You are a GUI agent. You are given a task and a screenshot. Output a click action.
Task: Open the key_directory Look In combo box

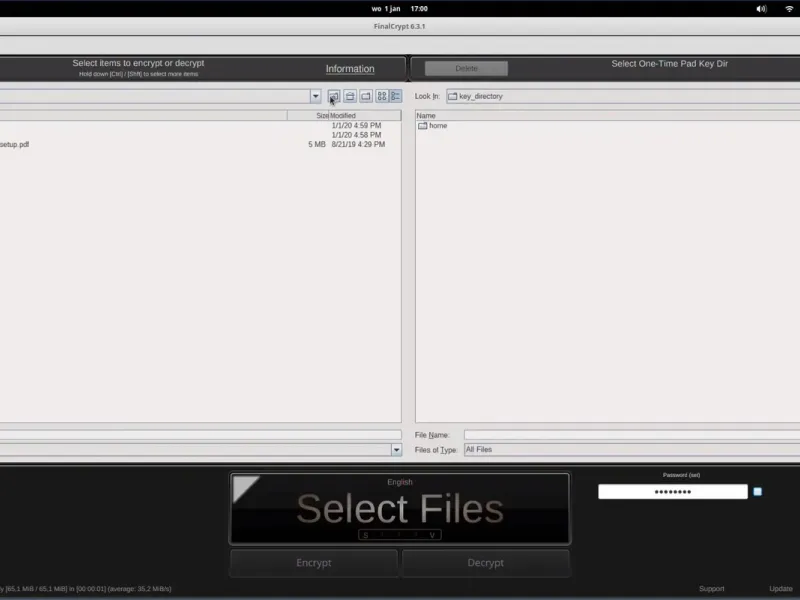pos(622,96)
